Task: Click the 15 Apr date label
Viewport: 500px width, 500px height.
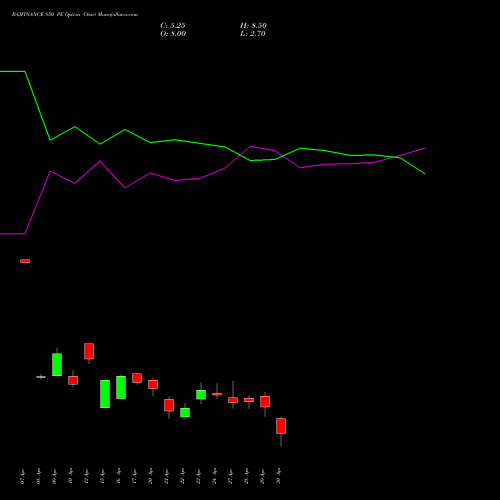Action: click(x=103, y=476)
